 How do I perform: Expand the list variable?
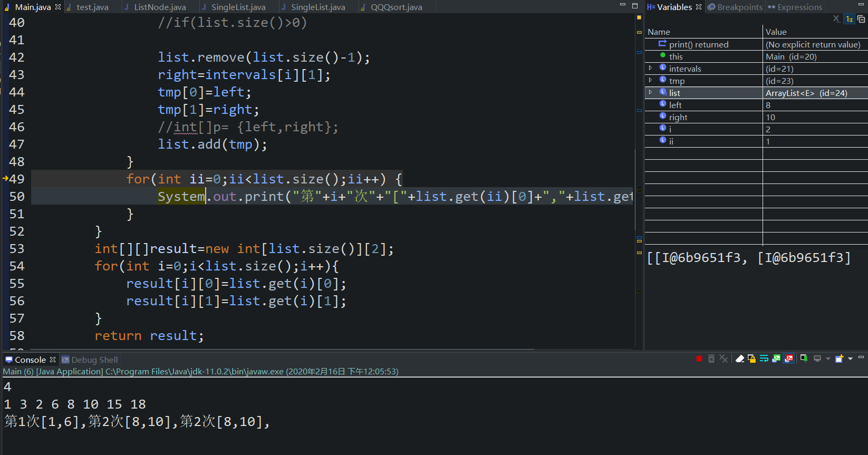tap(650, 92)
